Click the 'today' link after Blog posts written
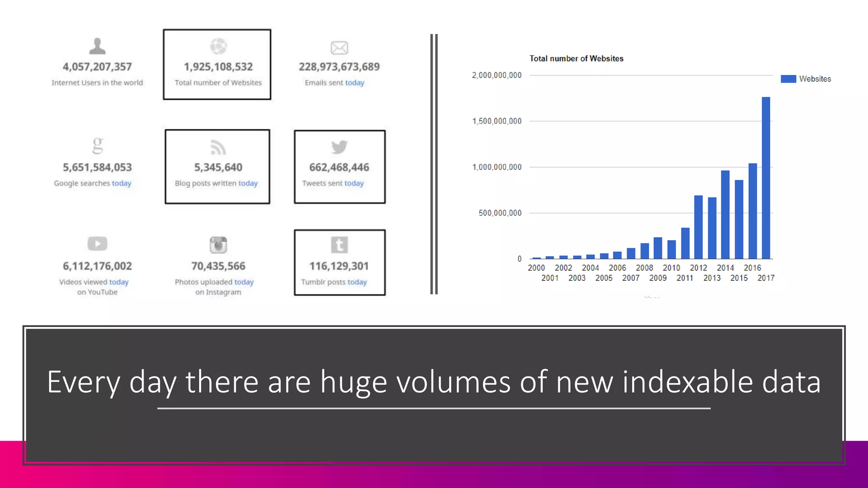The width and height of the screenshot is (868, 488). [248, 183]
